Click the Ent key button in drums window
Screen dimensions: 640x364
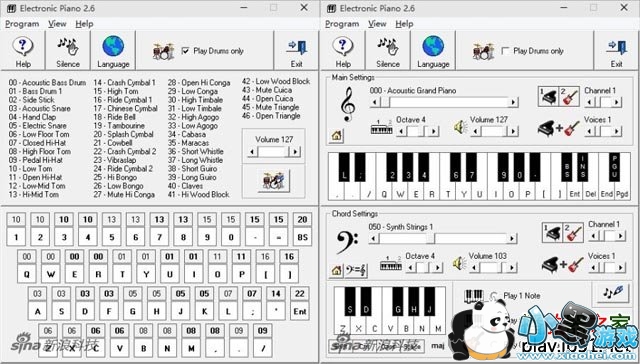point(300,311)
